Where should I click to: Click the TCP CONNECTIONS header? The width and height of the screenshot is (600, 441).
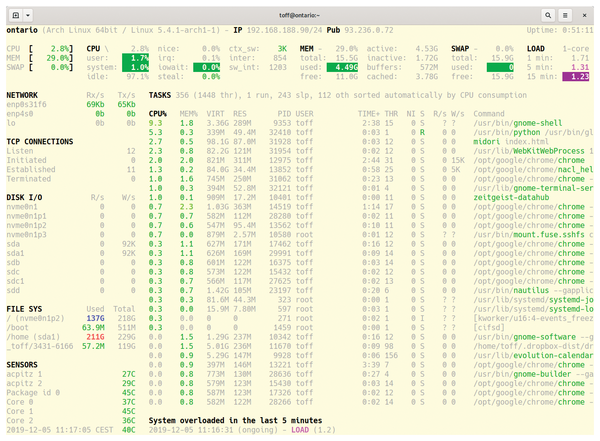pyautogui.click(x=40, y=142)
